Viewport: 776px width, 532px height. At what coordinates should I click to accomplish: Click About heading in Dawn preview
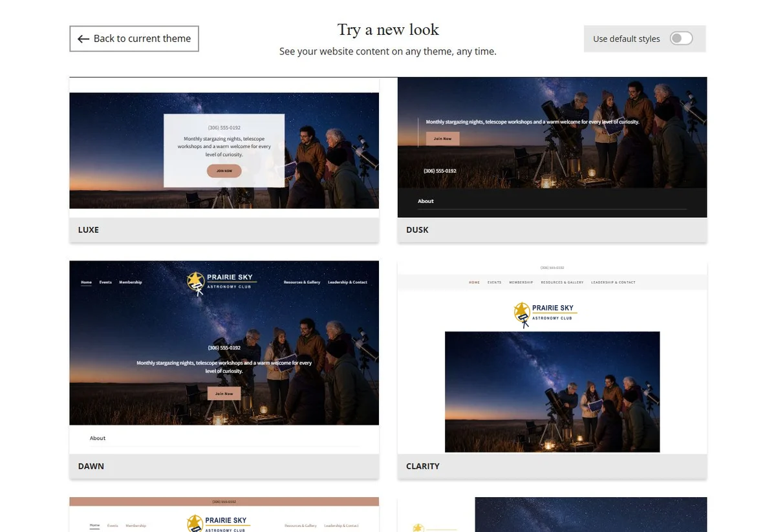98,438
